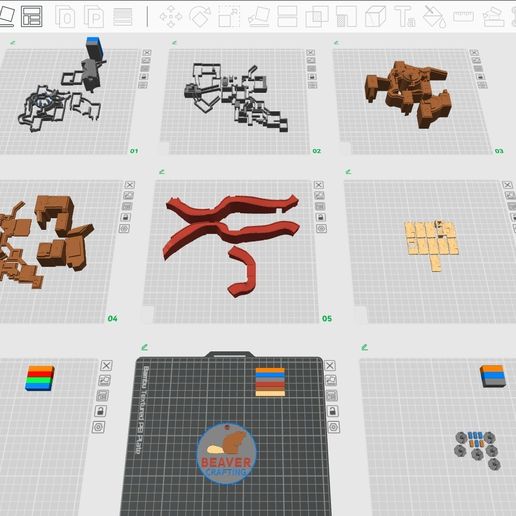Edit plate 02 name with pencil icon
Image resolution: width=516 pixels, height=516 pixels.
click(x=174, y=43)
